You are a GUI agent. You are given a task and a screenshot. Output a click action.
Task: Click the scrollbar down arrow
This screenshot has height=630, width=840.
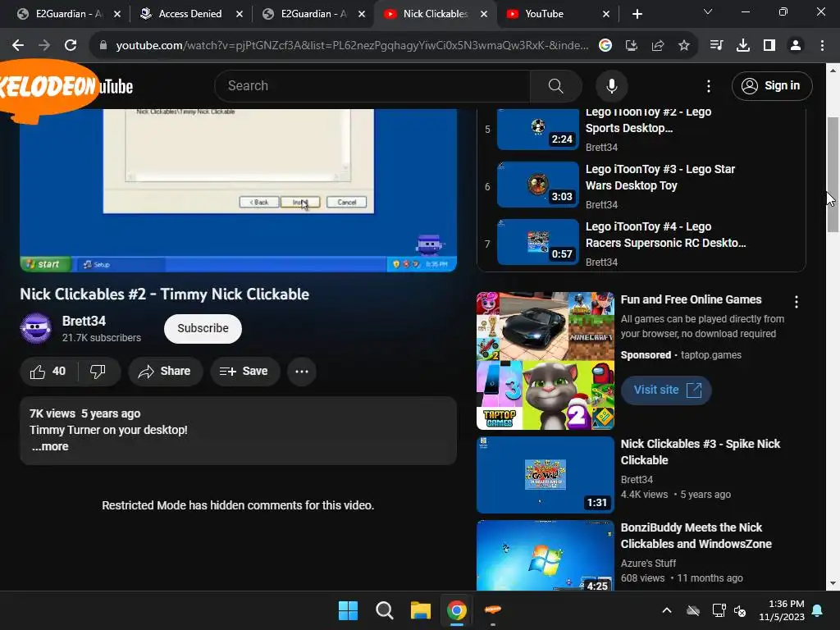pyautogui.click(x=833, y=583)
